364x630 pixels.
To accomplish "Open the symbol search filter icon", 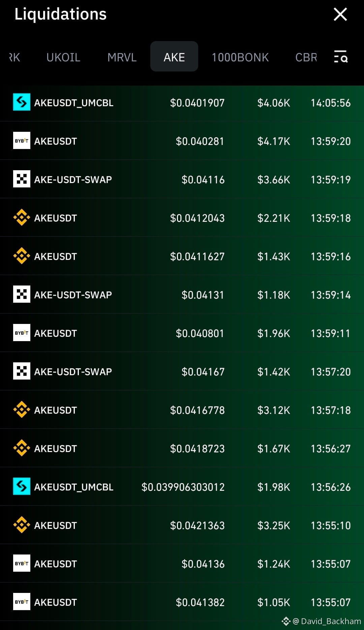I will coord(340,57).
